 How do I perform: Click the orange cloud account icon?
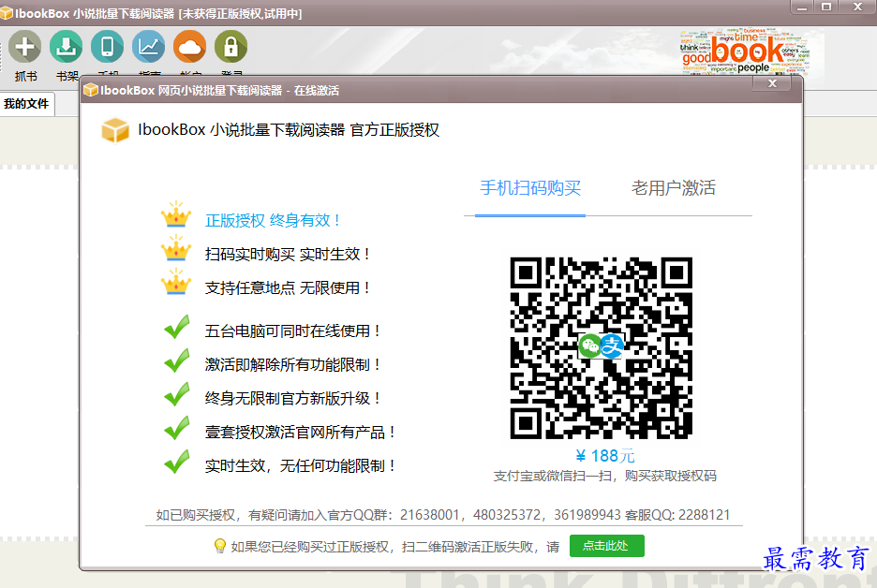(x=189, y=47)
